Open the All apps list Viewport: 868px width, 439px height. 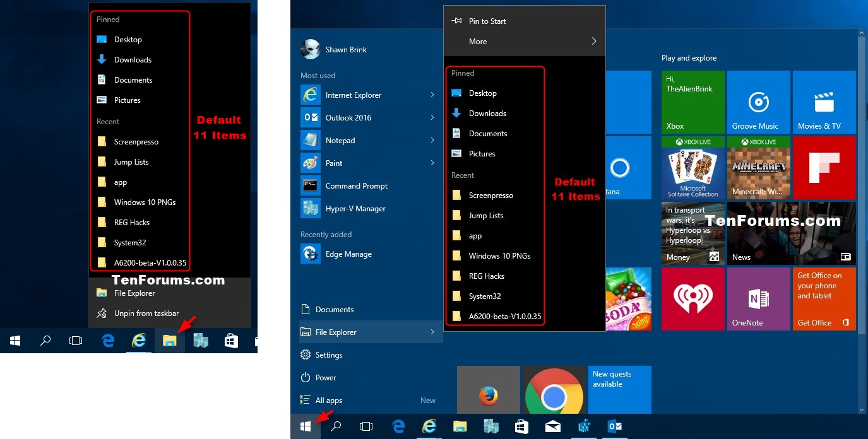click(x=328, y=400)
